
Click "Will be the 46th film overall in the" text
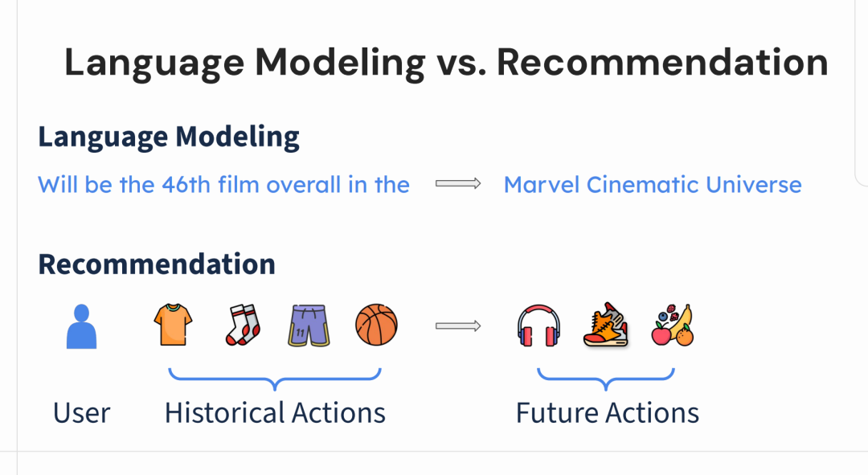pos(223,185)
